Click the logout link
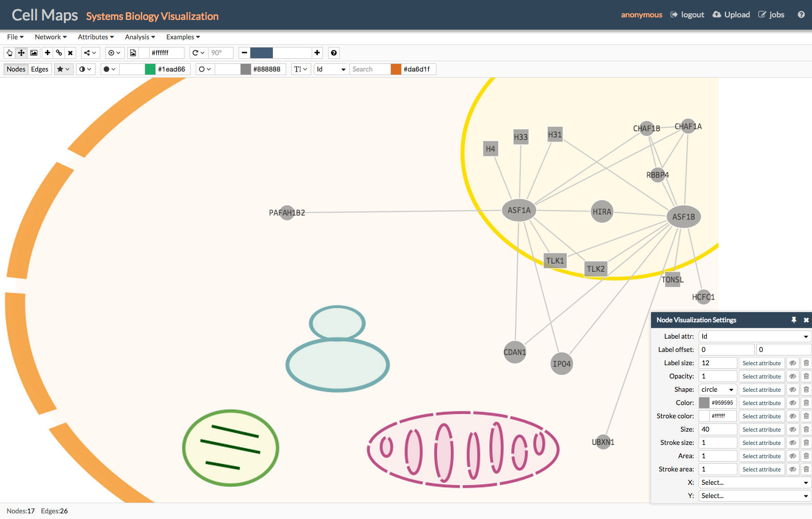The width and height of the screenshot is (812, 519). click(x=687, y=15)
